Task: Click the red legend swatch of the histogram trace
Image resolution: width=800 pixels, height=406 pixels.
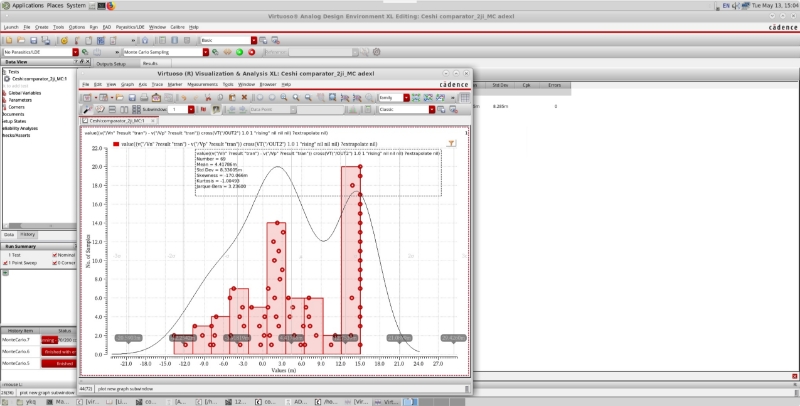Action: (x=116, y=144)
